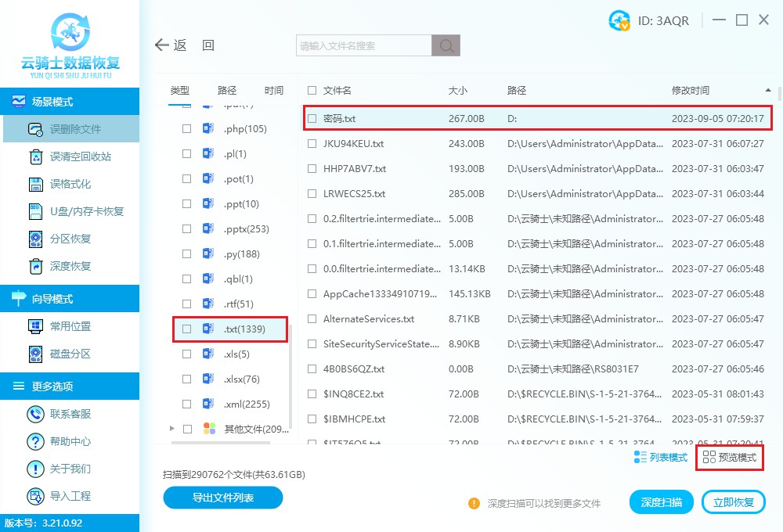Select the HHP7ABV7.txt file name

point(355,169)
